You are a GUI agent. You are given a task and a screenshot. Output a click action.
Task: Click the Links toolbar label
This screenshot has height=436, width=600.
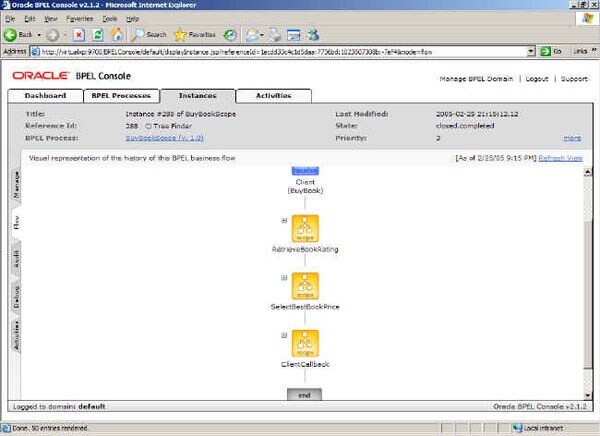[580, 51]
